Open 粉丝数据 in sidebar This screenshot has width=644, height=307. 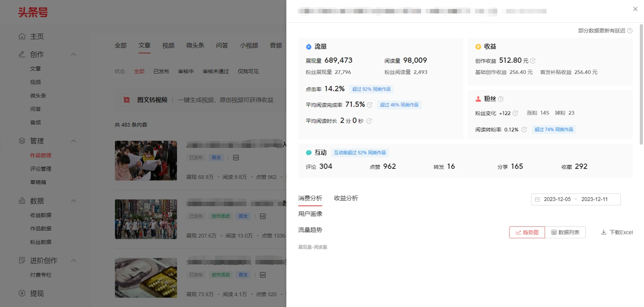tap(41, 242)
